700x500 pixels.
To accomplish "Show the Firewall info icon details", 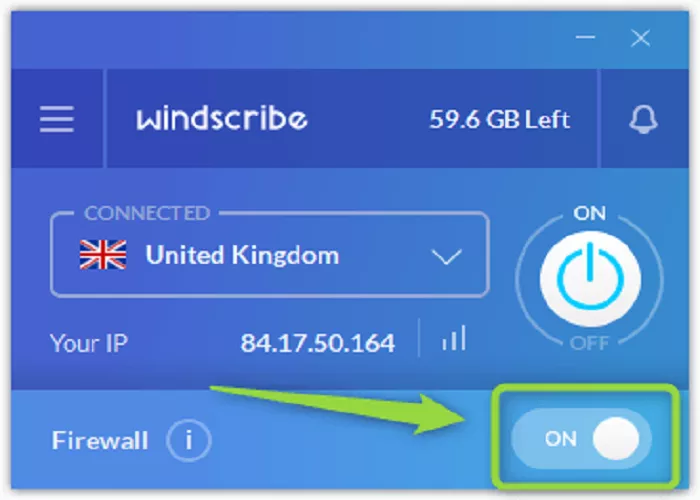I will click(x=188, y=440).
